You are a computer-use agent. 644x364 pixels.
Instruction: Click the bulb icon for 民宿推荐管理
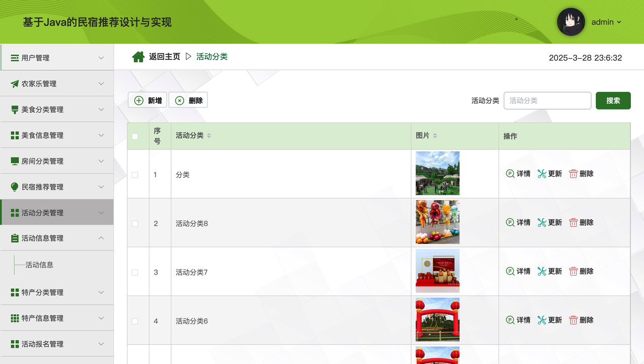click(15, 187)
